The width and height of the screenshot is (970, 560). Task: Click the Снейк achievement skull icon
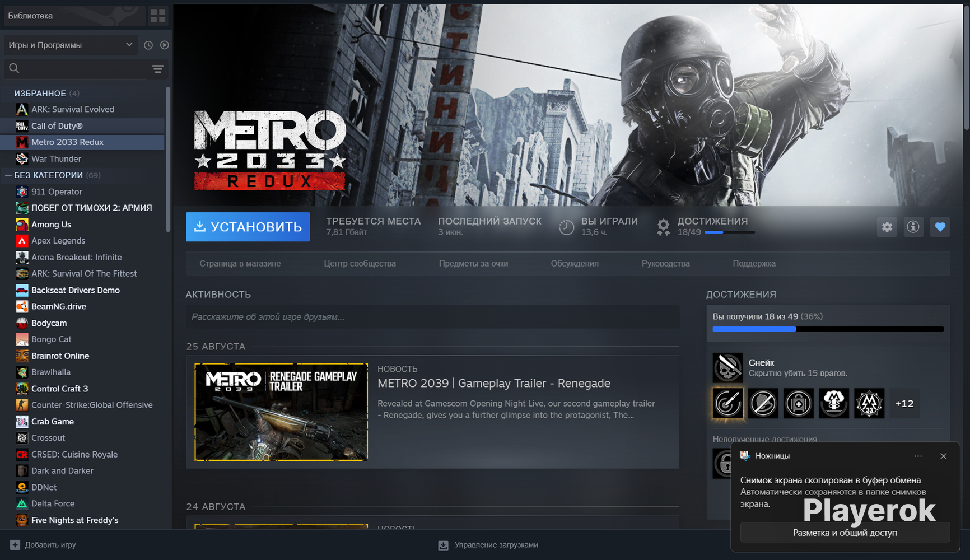click(x=727, y=367)
